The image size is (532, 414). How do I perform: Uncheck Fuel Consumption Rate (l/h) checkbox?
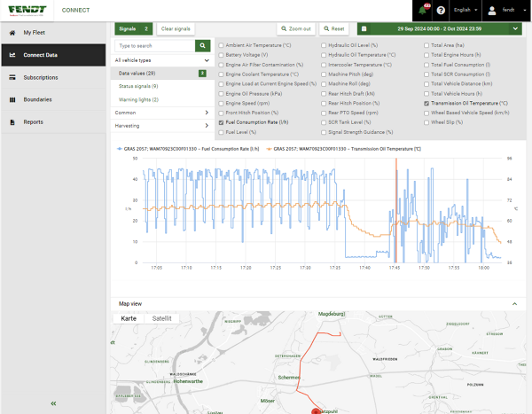coord(222,121)
